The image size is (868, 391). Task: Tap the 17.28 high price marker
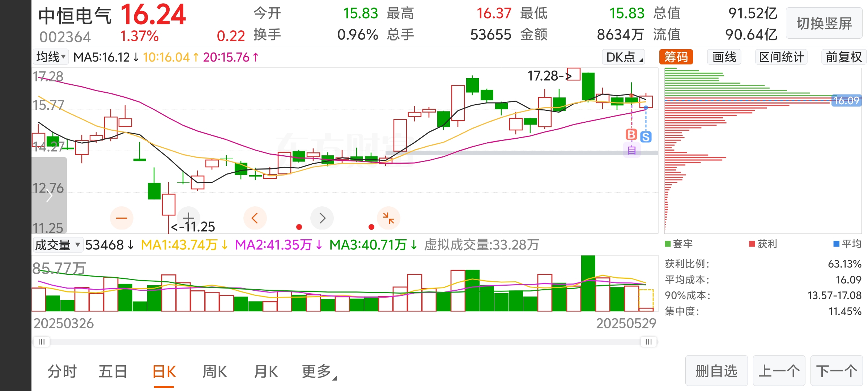pyautogui.click(x=549, y=76)
